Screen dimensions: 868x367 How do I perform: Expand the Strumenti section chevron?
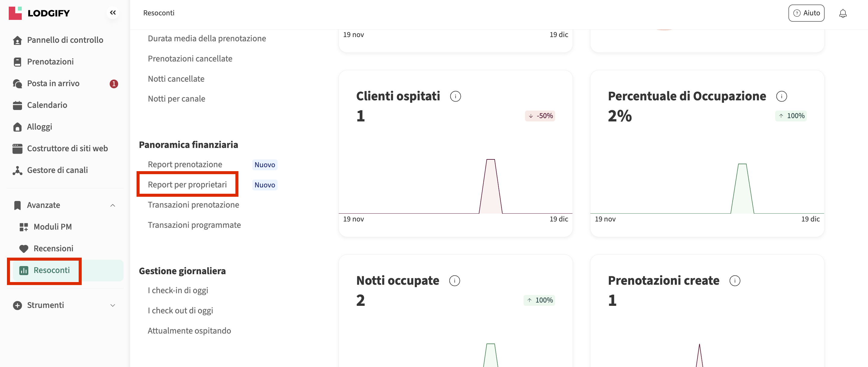(113, 305)
